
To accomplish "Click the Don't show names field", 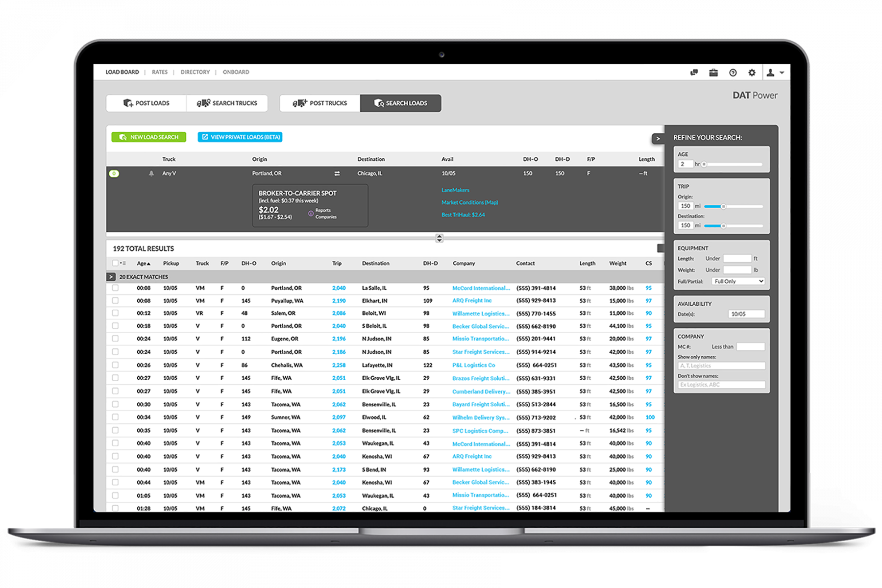I will click(721, 385).
